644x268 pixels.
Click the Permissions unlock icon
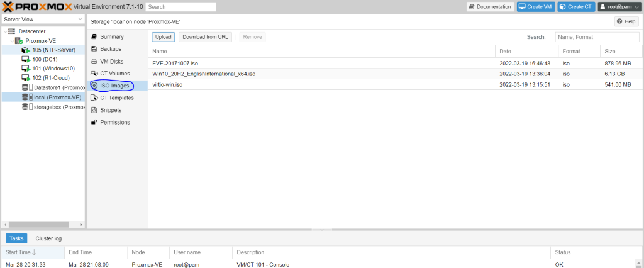tap(94, 123)
